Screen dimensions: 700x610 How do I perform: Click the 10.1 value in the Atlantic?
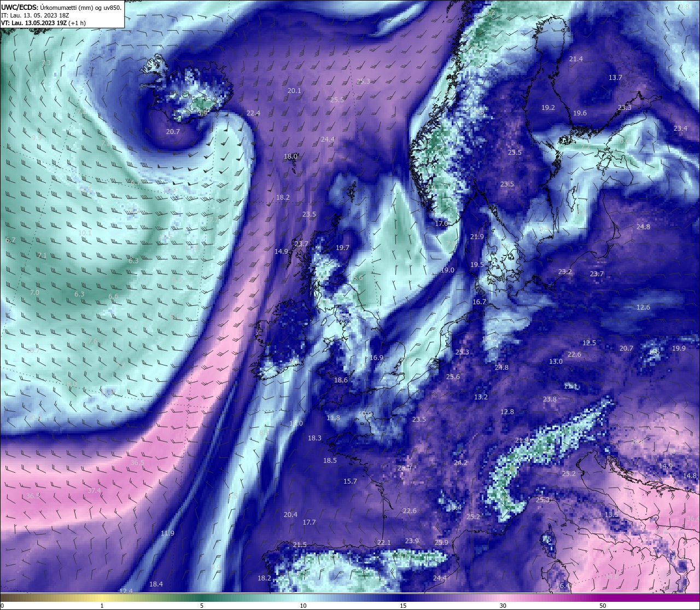(85, 233)
